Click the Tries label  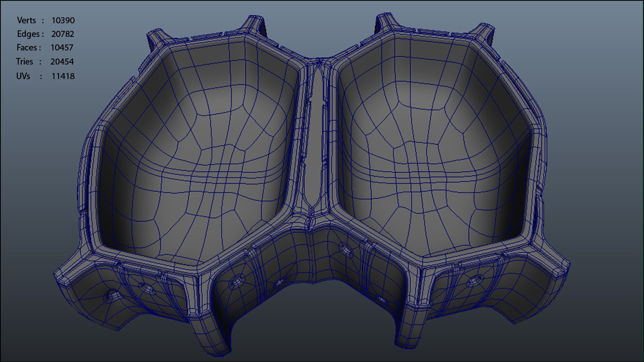(x=24, y=62)
